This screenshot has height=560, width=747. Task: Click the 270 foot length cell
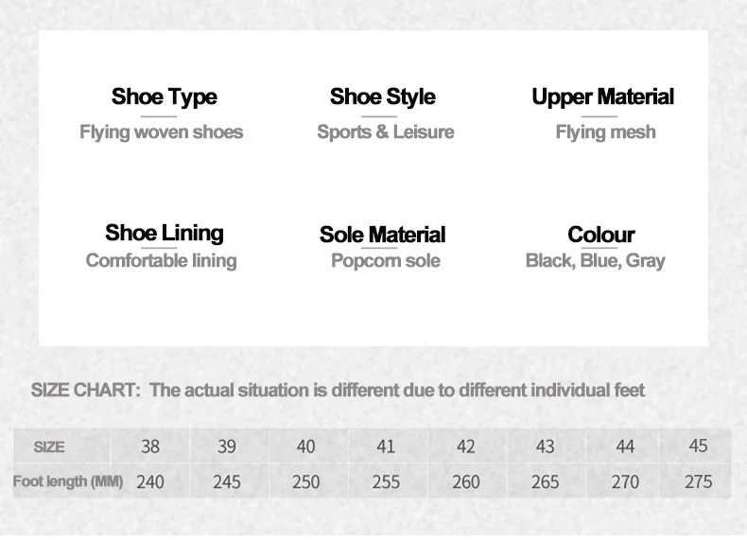coord(625,481)
